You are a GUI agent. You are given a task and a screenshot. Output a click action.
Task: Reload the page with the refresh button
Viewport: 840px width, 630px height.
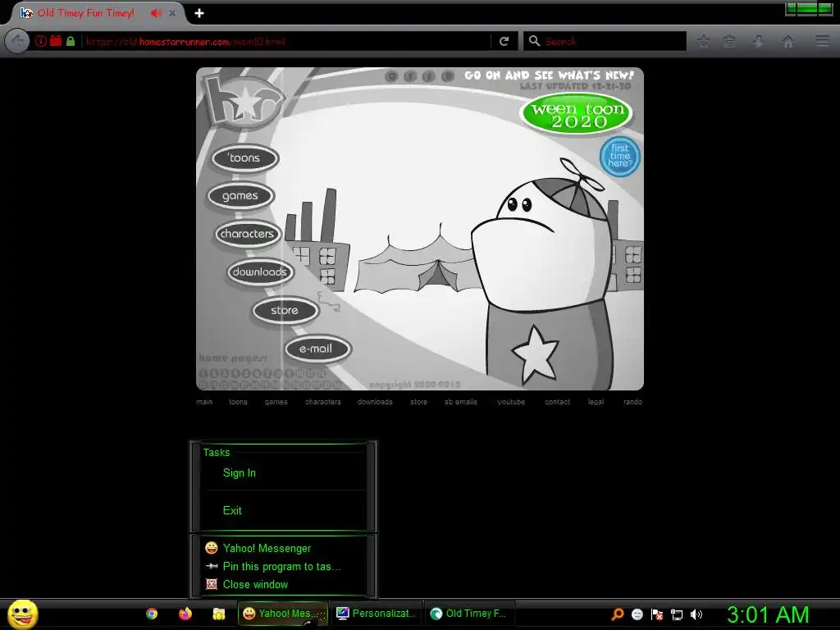pos(504,41)
